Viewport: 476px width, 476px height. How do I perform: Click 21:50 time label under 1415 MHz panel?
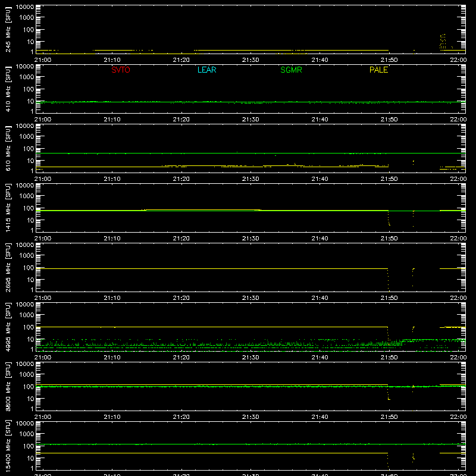(389, 239)
